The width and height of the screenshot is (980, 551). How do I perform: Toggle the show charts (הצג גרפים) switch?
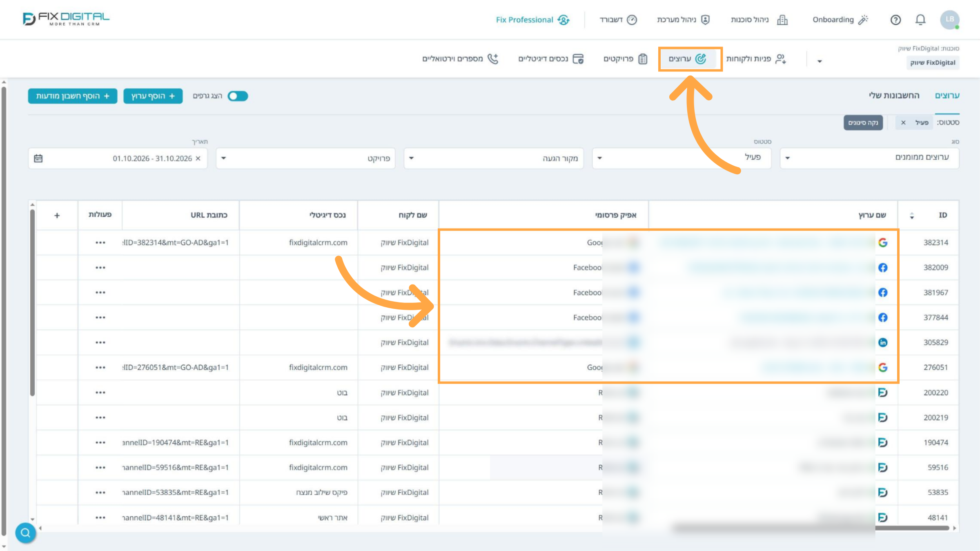238,96
